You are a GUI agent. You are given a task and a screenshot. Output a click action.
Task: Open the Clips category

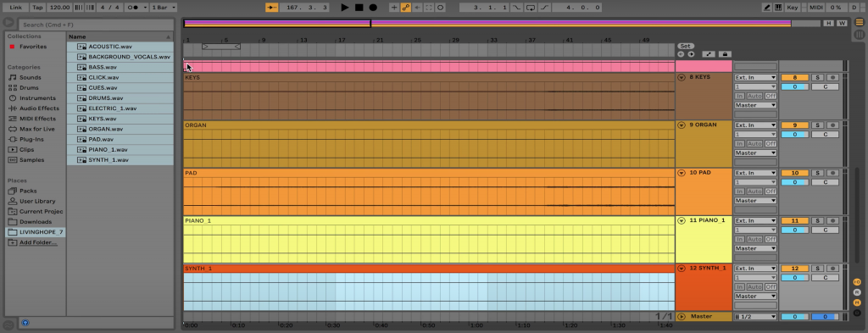click(x=26, y=150)
